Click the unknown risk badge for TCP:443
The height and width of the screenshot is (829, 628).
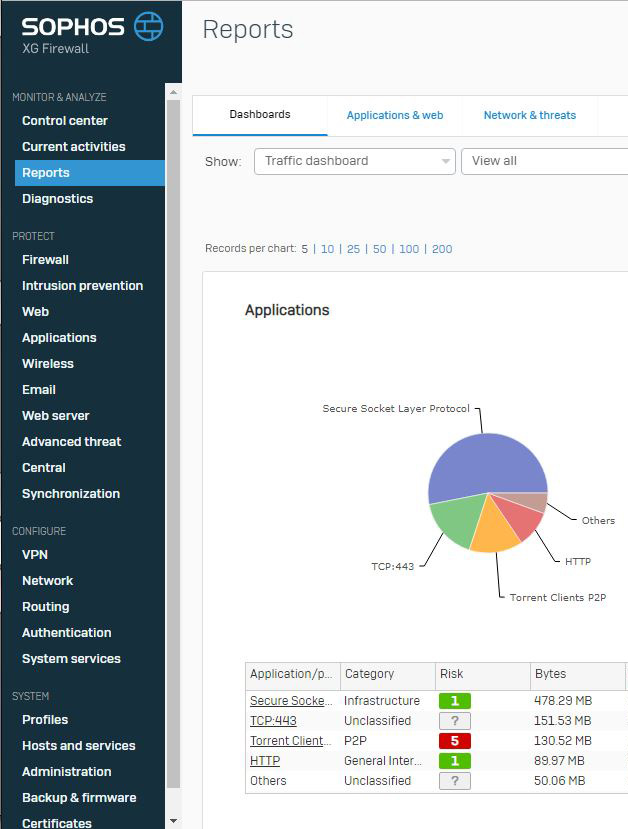pos(455,721)
